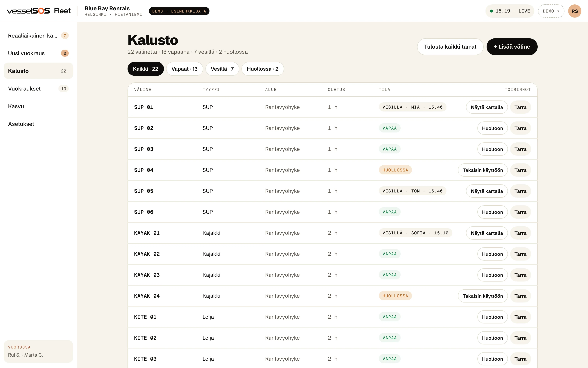
Task: Click Blue Bay Rentals title
Action: click(107, 8)
